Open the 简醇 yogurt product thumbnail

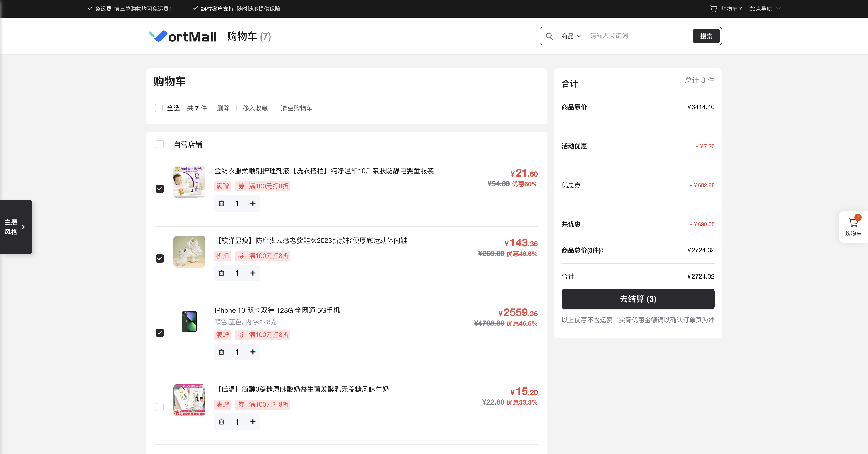coord(189,400)
